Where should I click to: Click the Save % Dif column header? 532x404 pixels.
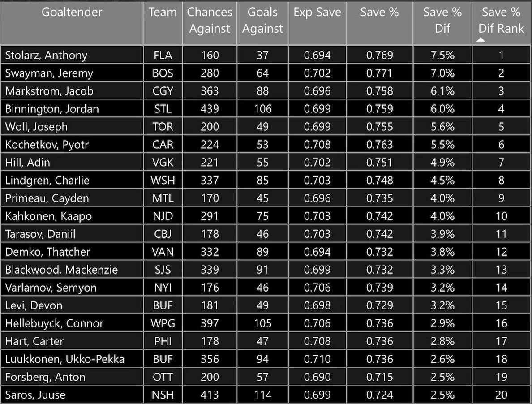[x=442, y=20]
